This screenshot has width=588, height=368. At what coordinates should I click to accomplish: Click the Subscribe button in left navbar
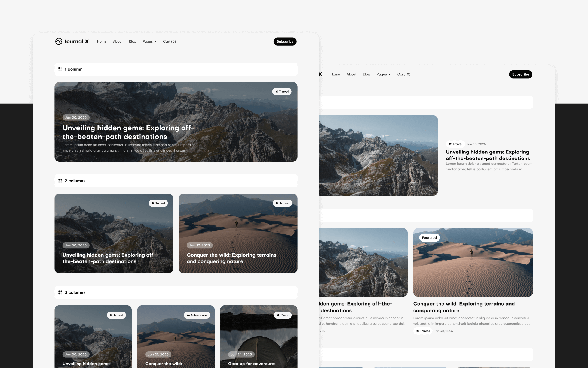[284, 41]
